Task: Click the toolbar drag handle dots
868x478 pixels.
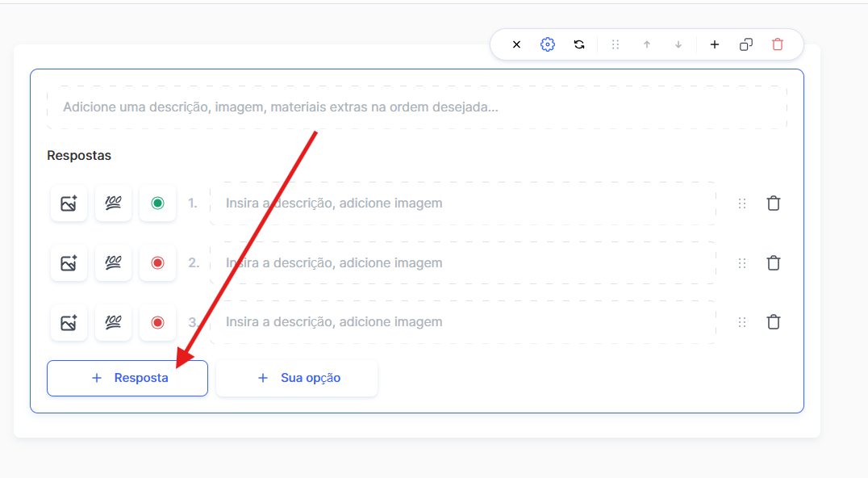Action: [x=616, y=44]
